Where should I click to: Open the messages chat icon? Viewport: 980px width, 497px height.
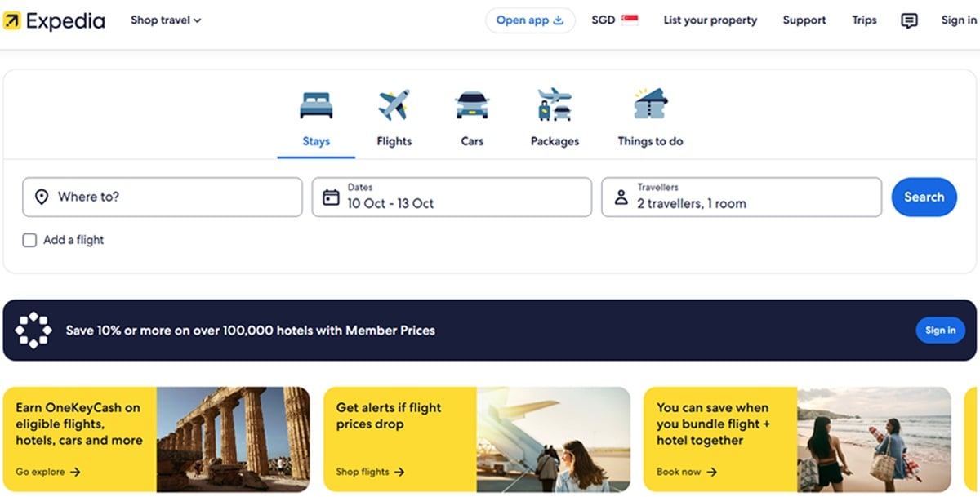909,20
